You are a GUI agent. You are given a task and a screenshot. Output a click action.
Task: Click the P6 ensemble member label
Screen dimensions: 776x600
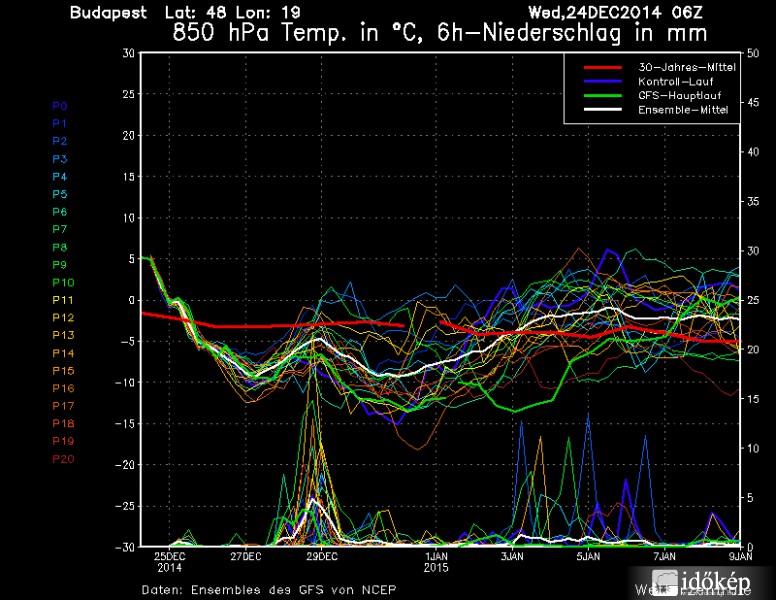click(60, 212)
